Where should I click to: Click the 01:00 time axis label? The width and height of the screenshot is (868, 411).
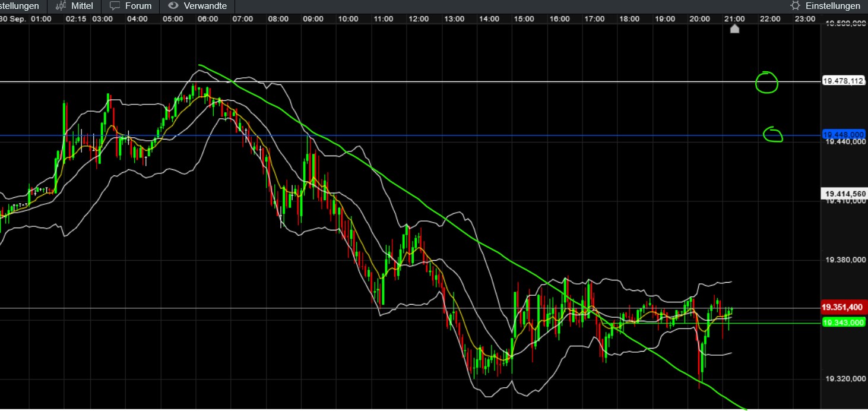[x=41, y=19]
